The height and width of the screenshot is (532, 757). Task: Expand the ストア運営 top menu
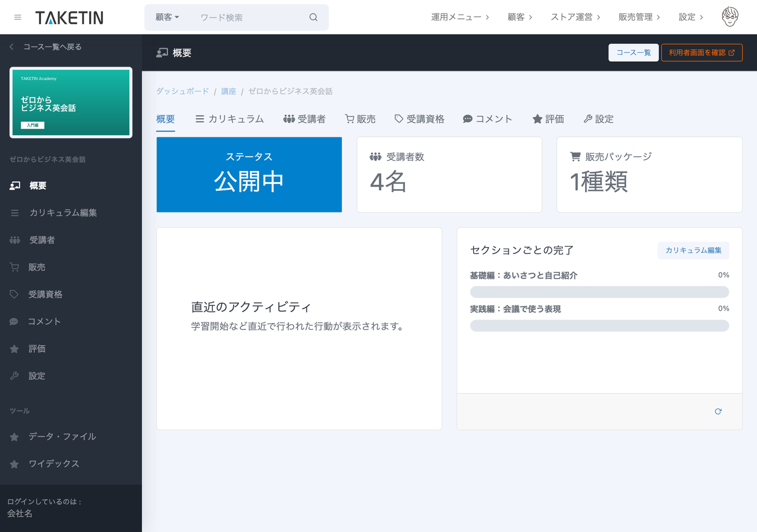[x=575, y=17]
